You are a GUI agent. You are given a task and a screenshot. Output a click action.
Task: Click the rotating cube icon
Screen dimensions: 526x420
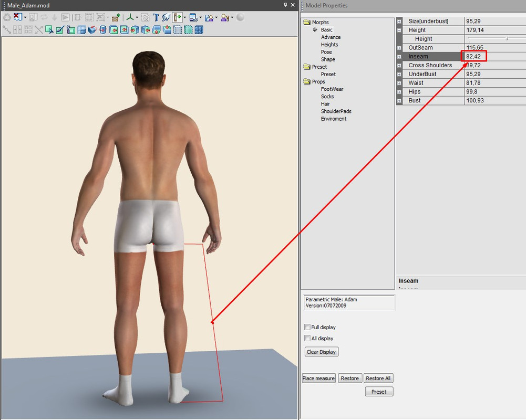tap(92, 30)
